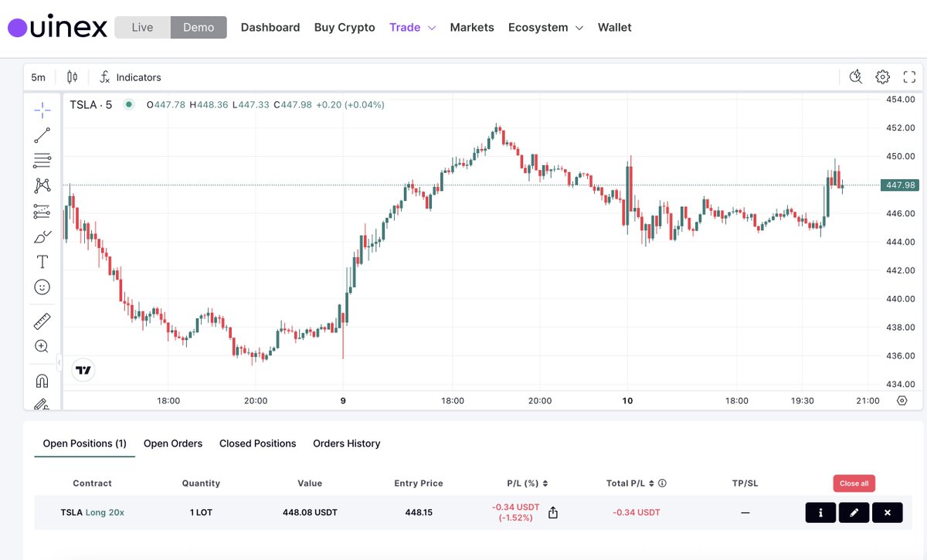Viewport: 927px width, 560px height.
Task: Show Total P/L info tooltip icon
Action: 663,484
